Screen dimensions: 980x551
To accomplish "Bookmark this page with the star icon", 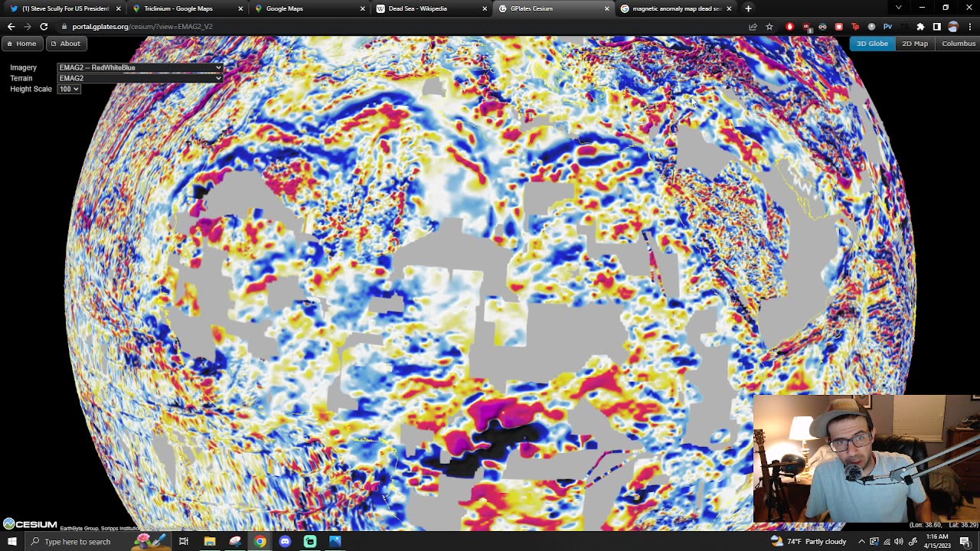I will click(769, 27).
